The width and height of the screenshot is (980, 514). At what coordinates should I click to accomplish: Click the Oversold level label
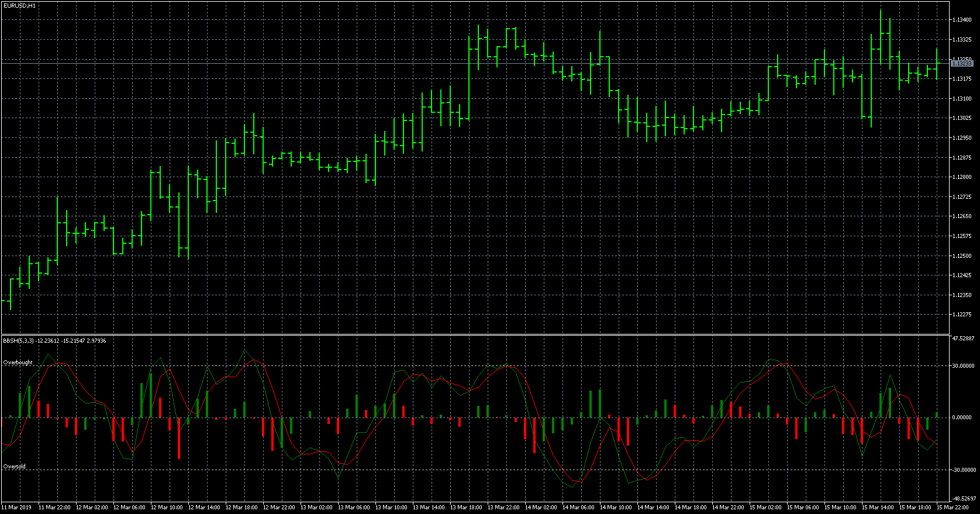point(15,467)
